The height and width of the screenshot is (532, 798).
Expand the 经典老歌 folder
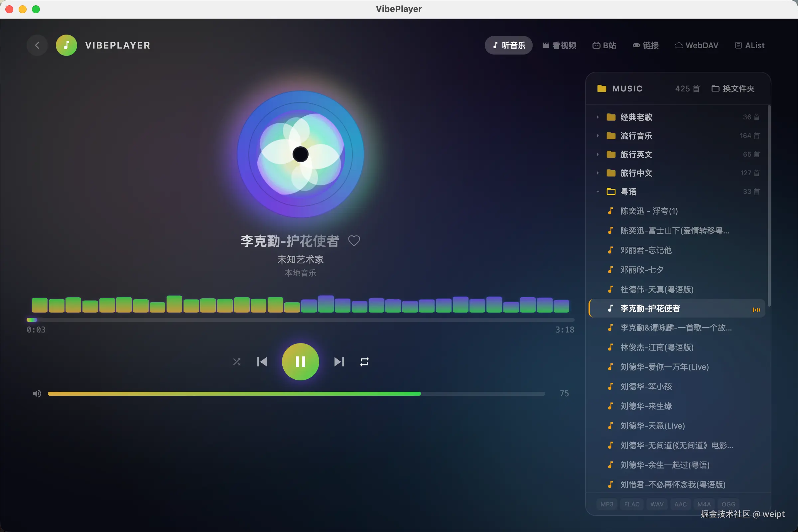[636, 117]
